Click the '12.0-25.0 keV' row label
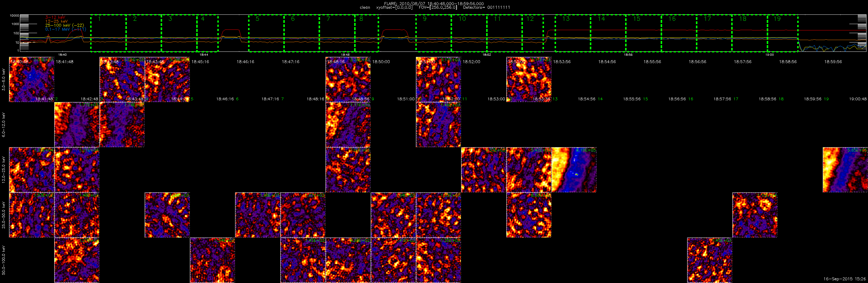 click(4, 169)
